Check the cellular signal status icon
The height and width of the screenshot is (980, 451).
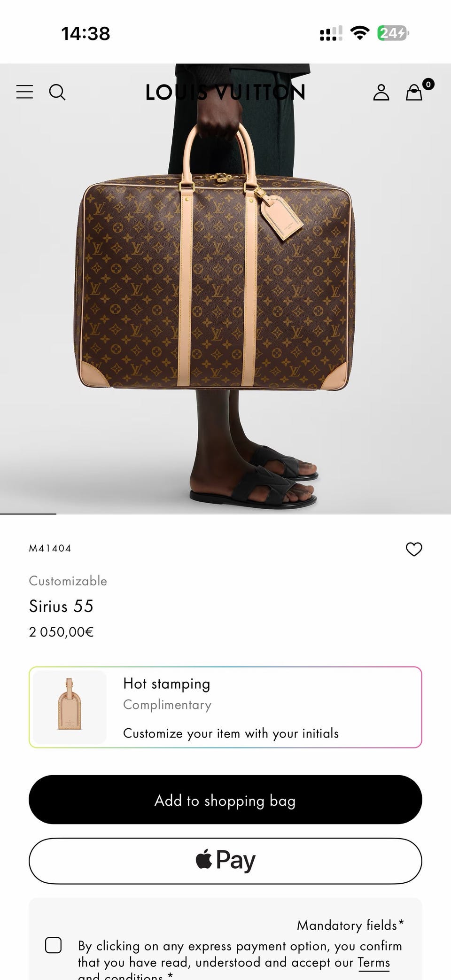(331, 33)
